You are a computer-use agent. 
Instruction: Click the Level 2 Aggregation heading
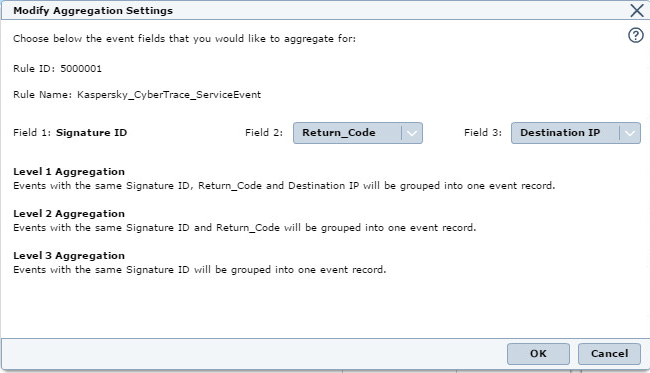click(x=69, y=213)
